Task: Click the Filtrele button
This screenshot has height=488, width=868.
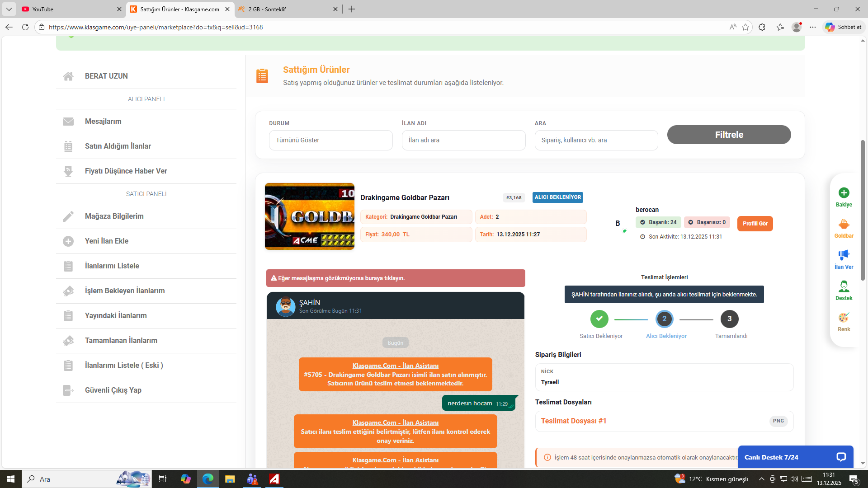Action: (x=729, y=135)
